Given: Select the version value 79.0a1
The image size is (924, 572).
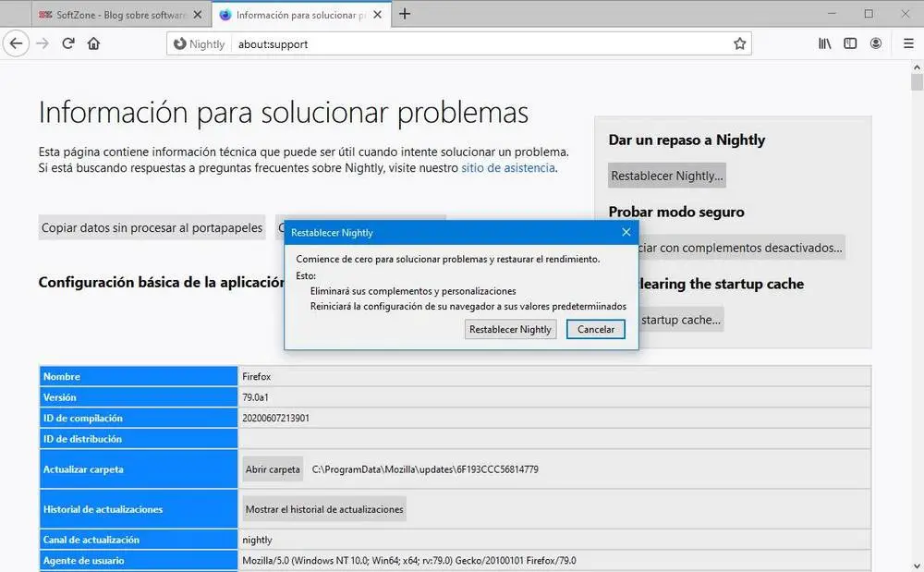Looking at the screenshot, I should point(255,397).
